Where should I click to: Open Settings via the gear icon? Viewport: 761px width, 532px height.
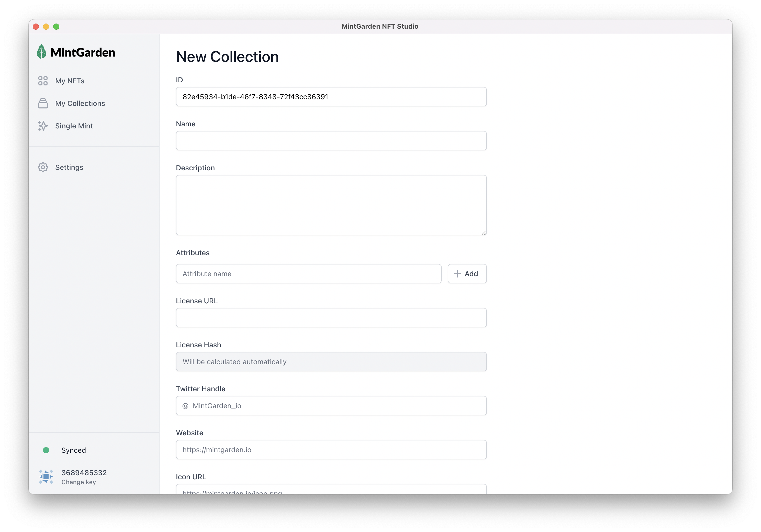point(43,167)
